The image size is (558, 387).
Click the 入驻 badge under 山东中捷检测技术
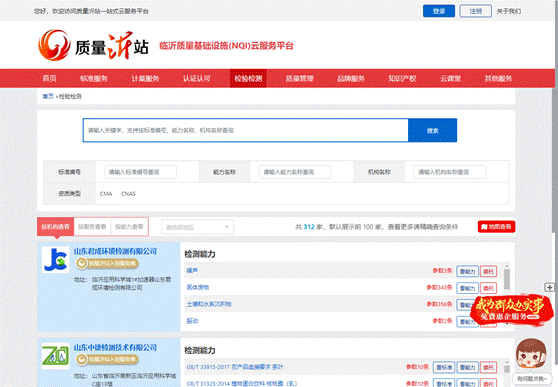click(107, 360)
